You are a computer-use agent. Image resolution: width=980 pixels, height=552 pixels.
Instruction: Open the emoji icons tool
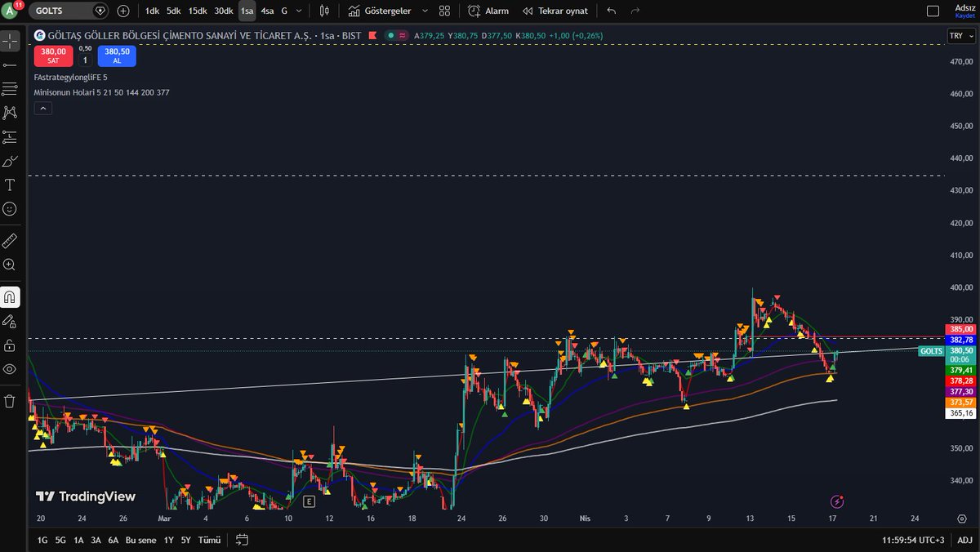(x=10, y=209)
